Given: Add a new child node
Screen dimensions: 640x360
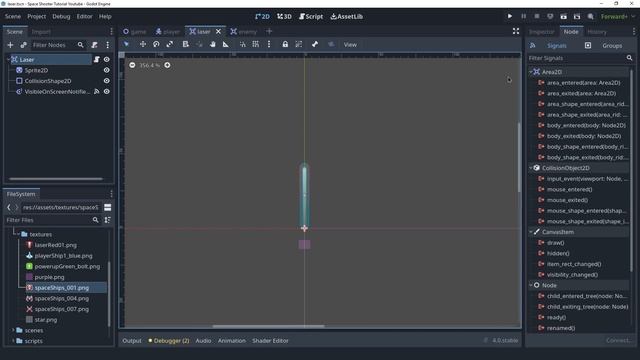Looking at the screenshot, I should pyautogui.click(x=11, y=45).
